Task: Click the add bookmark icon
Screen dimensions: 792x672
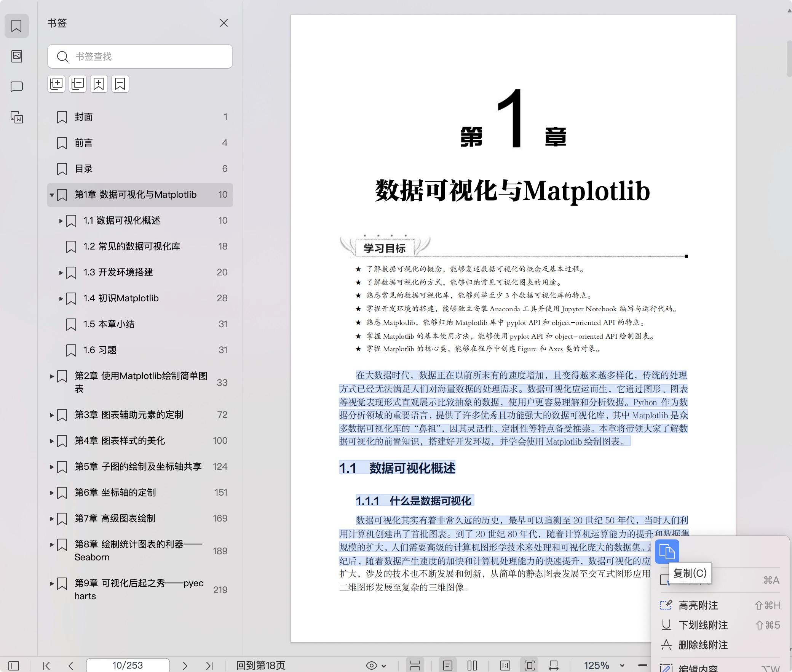Action: tap(99, 84)
